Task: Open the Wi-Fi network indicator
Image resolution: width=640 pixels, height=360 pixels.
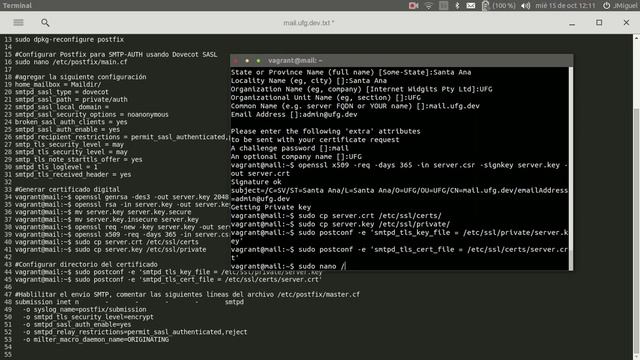Action: [429, 6]
